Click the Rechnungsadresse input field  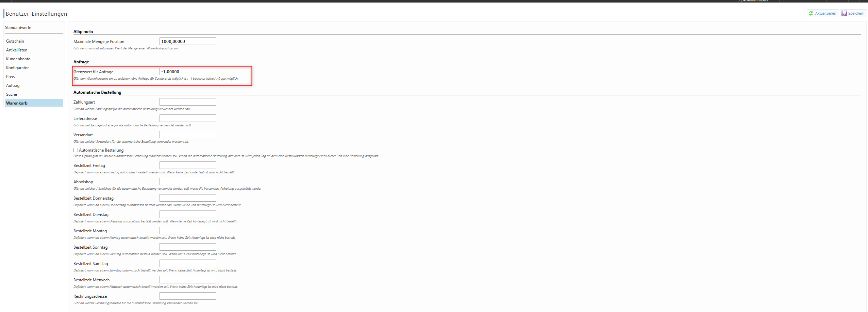pos(188,296)
